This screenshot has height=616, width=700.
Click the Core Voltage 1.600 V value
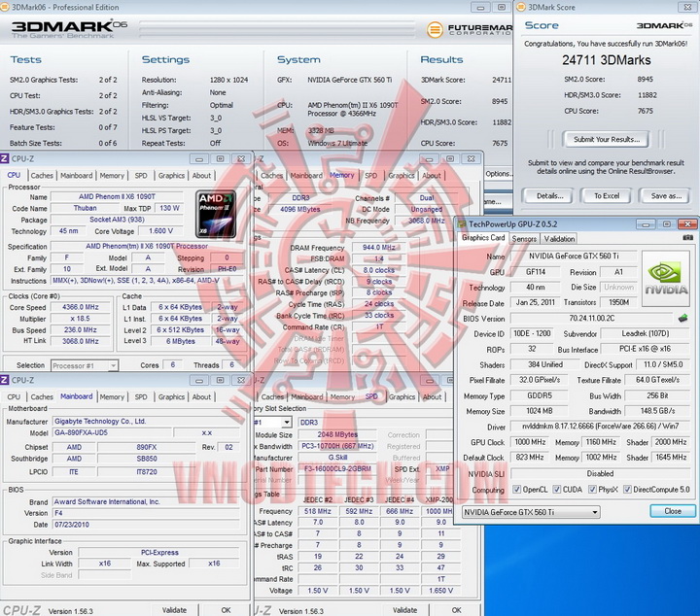[160, 231]
